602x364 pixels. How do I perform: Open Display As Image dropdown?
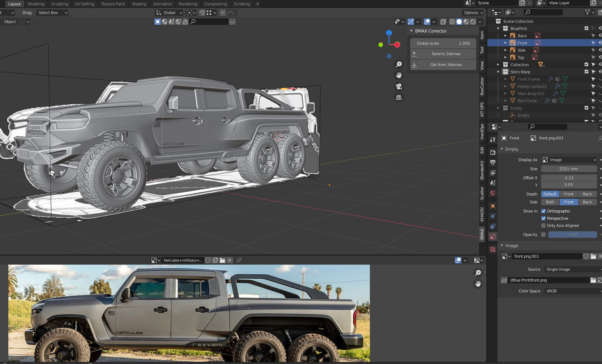tap(569, 160)
